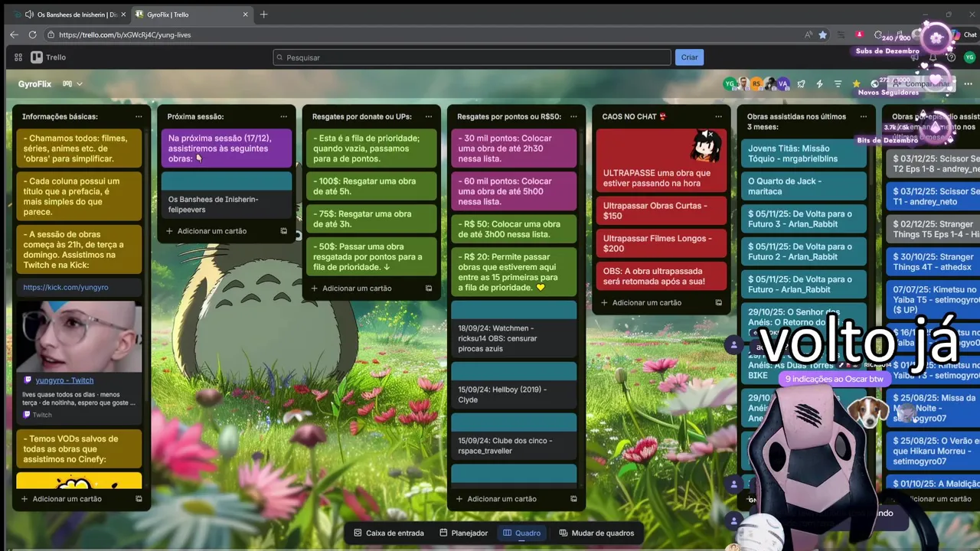Select the Quadro tab
Image resolution: width=980 pixels, height=551 pixels.
click(521, 533)
